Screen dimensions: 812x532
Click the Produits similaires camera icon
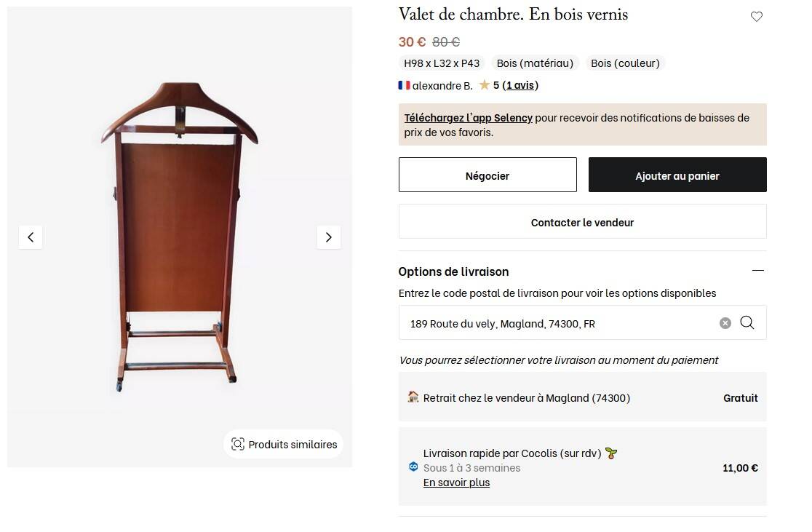click(x=238, y=444)
